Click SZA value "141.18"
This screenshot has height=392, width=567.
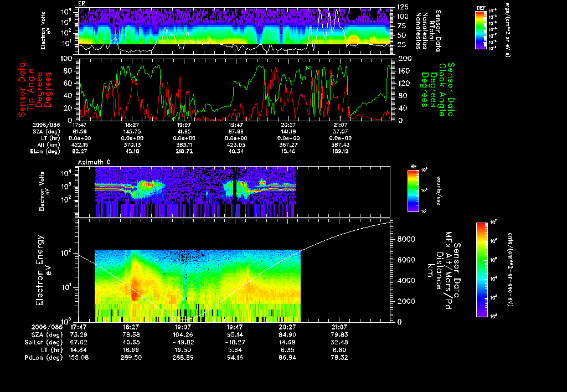coord(288,132)
